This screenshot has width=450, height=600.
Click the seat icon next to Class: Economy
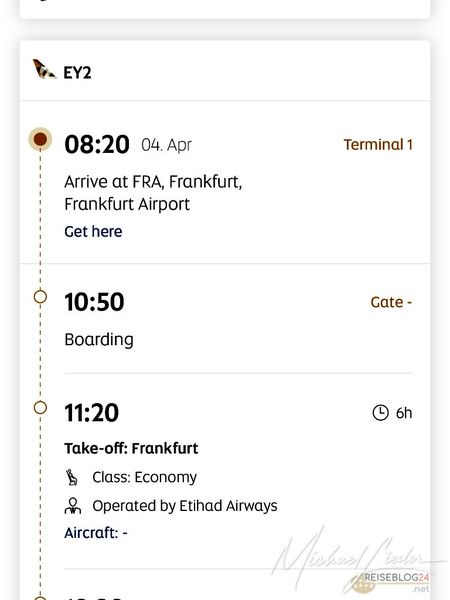[72, 477]
